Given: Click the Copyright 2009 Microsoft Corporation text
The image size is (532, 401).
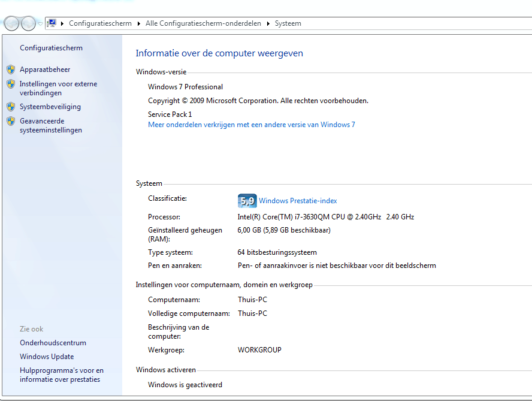Looking at the screenshot, I should (x=258, y=101).
